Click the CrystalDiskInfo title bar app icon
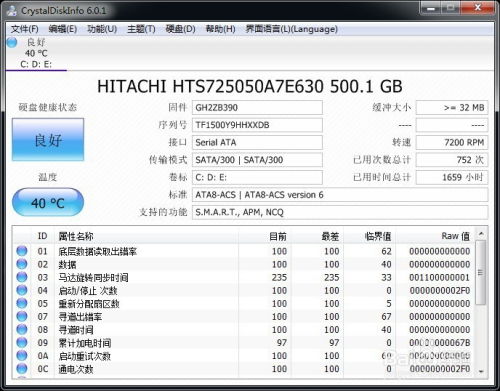Screen dimensions: 500x391 pos(12,10)
